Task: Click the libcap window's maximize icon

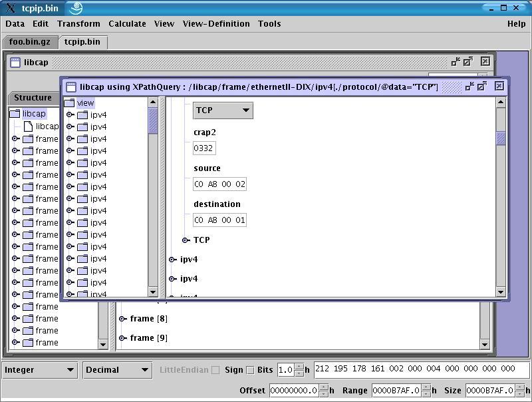Action: (467, 61)
